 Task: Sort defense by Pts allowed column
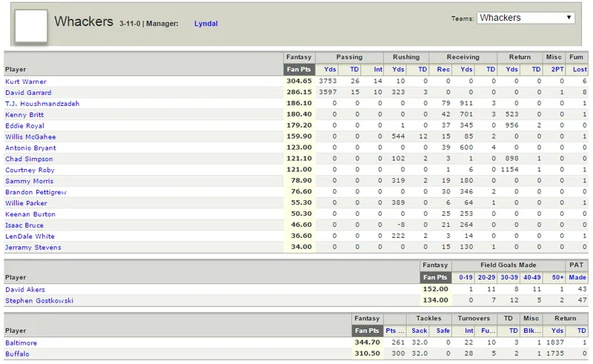click(x=395, y=331)
